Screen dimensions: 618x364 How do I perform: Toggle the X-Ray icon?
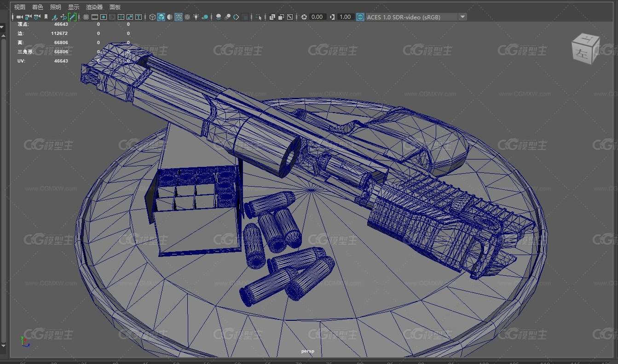coord(272,17)
